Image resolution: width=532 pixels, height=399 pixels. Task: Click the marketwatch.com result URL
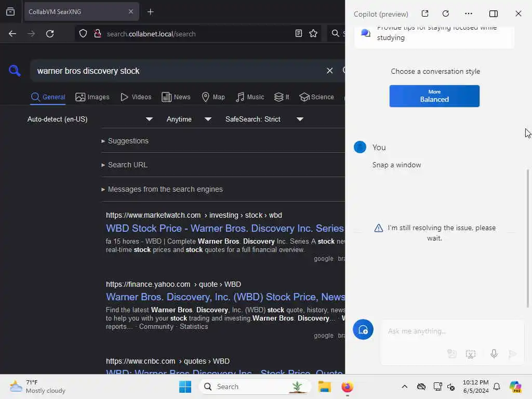click(x=194, y=215)
